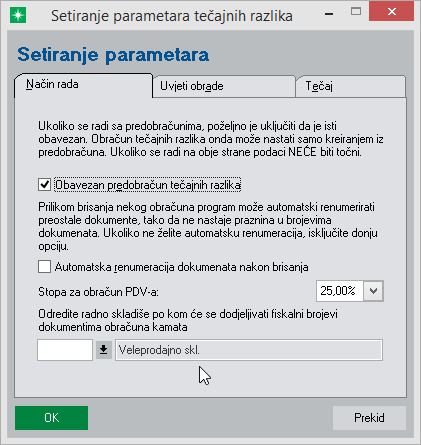Viewport: 421px width, 445px height.
Task: Click the Obavezan predobračun tečajnih razlika label
Action: [x=148, y=185]
